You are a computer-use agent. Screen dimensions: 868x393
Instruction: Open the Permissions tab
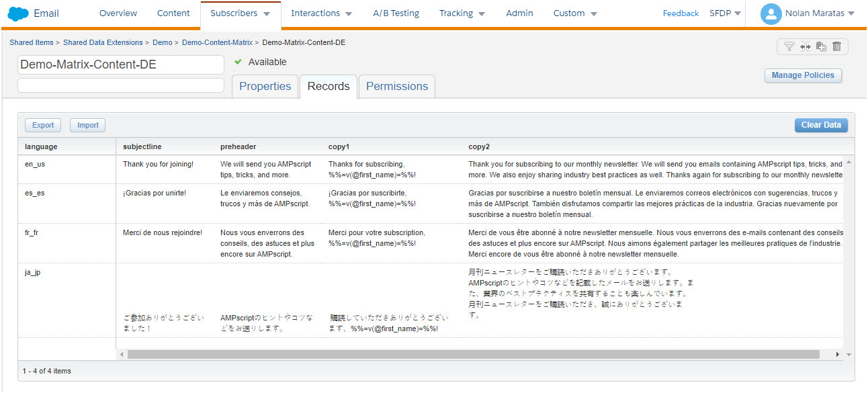[x=396, y=86]
